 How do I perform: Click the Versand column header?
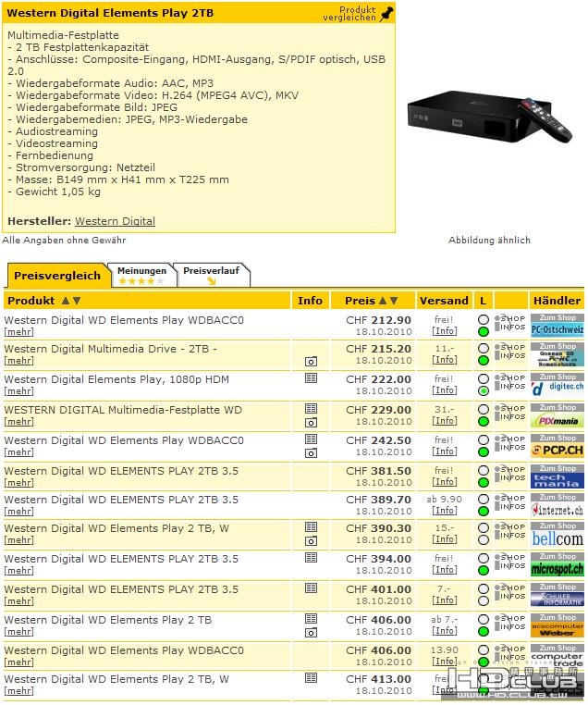point(445,301)
